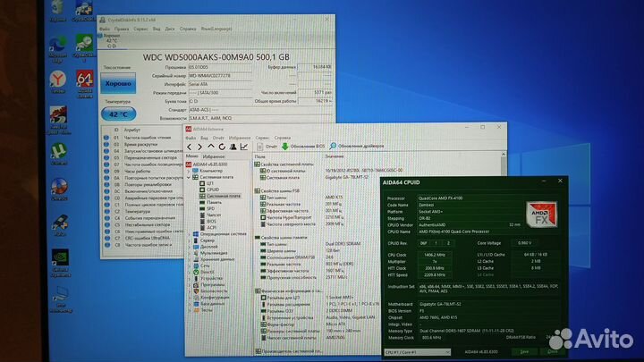This screenshot has height=362, width=644.
Task: Click the AIDA64 graph chart toolbar icon
Action: 244,147
